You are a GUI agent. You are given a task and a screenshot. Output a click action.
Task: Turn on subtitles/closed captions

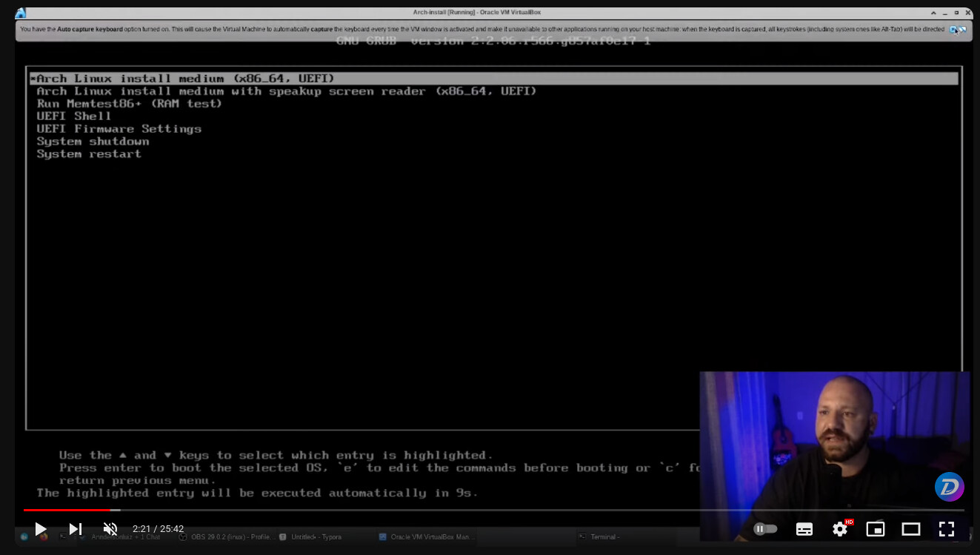pyautogui.click(x=804, y=529)
